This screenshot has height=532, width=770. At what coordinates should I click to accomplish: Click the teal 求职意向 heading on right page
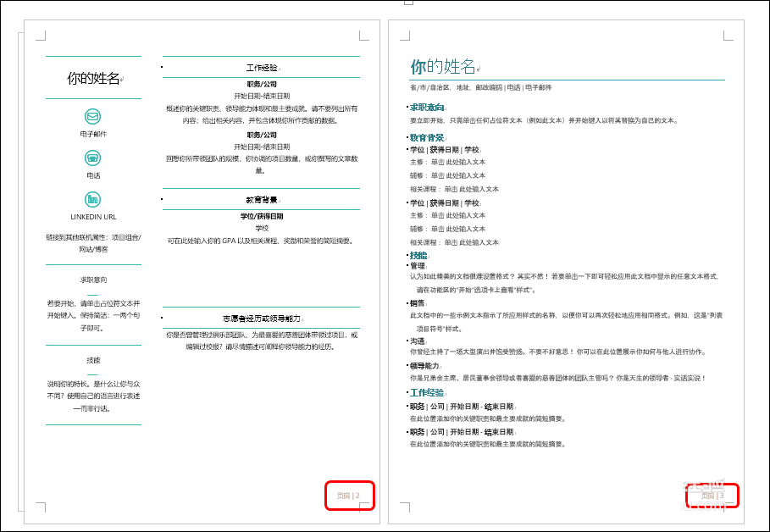427,107
